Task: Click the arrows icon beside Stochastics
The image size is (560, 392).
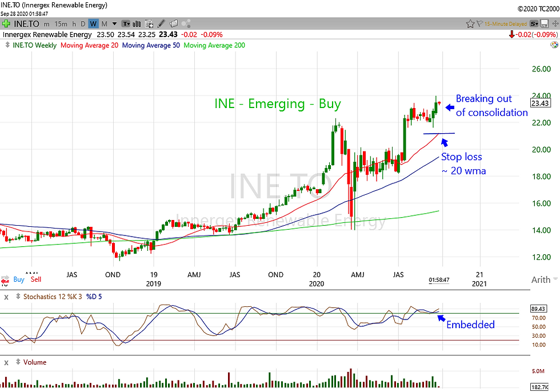Action: point(18,297)
